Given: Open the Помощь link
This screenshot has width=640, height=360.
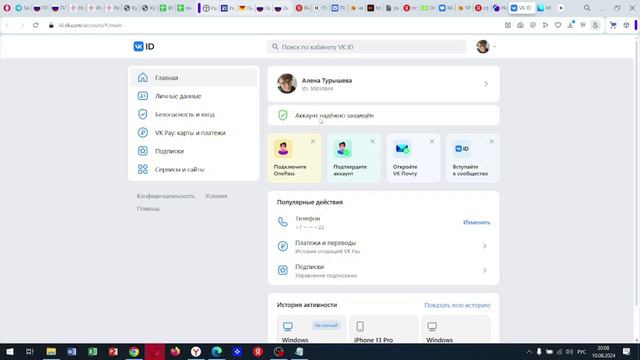Looking at the screenshot, I should [148, 209].
